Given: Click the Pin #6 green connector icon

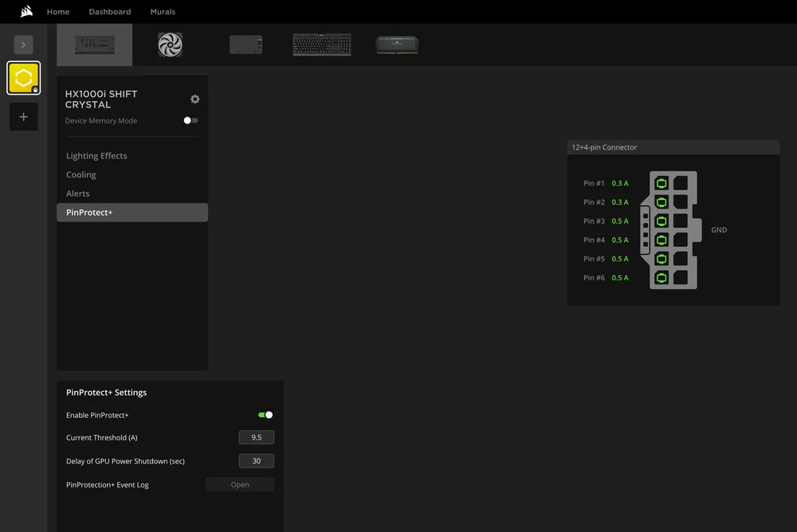Looking at the screenshot, I should (662, 277).
